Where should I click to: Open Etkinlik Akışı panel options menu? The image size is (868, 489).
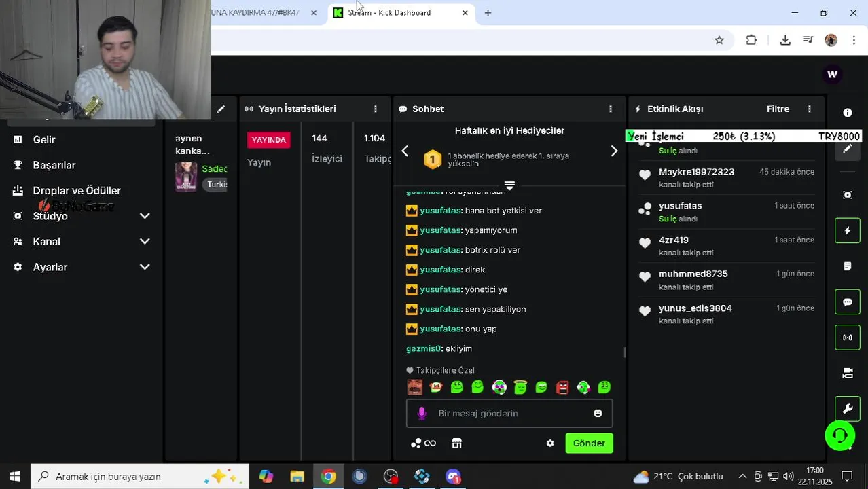click(x=809, y=109)
